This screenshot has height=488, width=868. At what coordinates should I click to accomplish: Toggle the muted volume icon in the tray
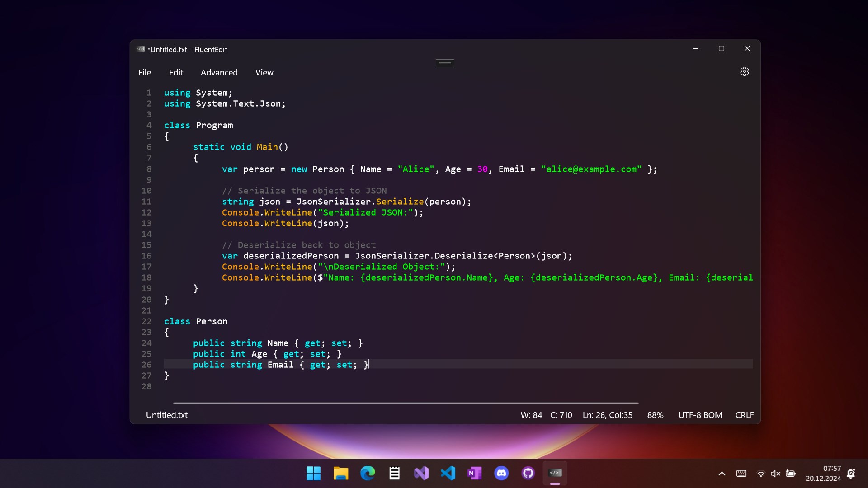coord(776,474)
